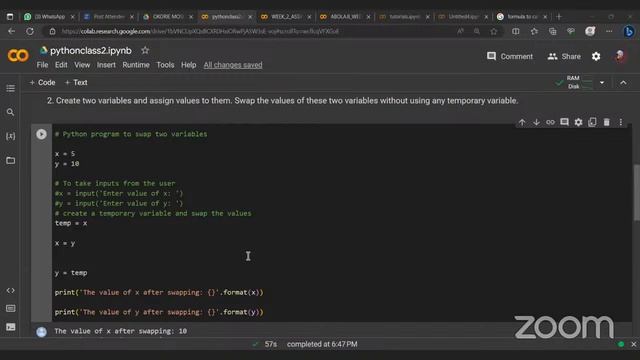Image resolution: width=640 pixels, height=360 pixels.
Task: Star the pythonclass2.ipynb notebook
Action: pos(145,50)
